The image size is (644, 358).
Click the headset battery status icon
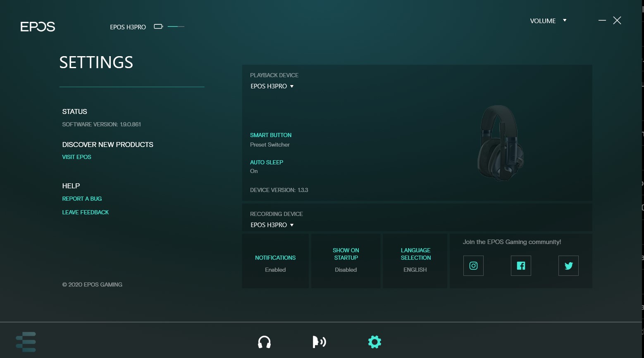pos(158,27)
